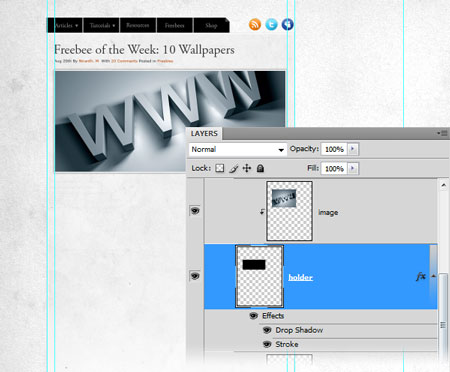Image resolution: width=450 pixels, height=372 pixels.
Task: Collapse the holder layer effects list
Action: pyautogui.click(x=433, y=276)
